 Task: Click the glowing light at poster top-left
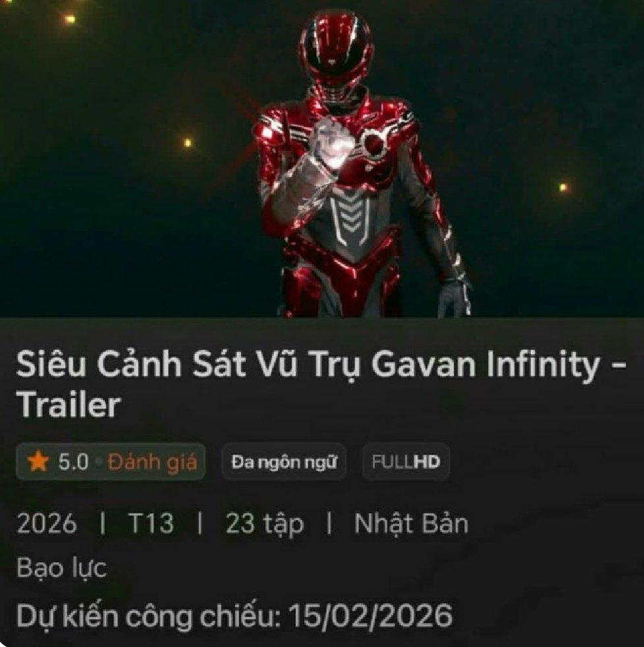[x=70, y=19]
